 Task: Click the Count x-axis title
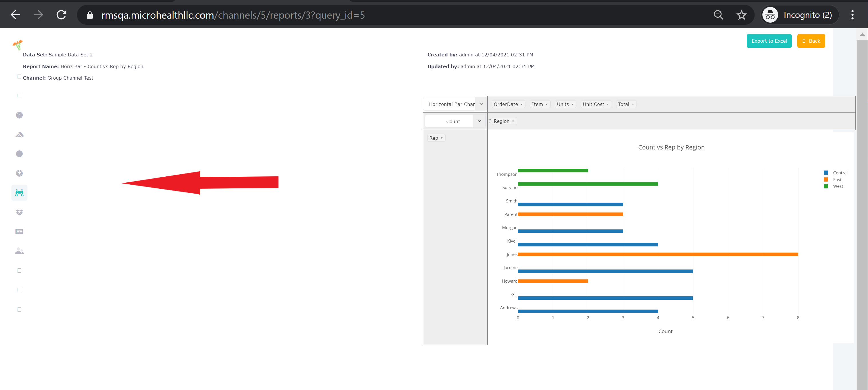(x=665, y=331)
